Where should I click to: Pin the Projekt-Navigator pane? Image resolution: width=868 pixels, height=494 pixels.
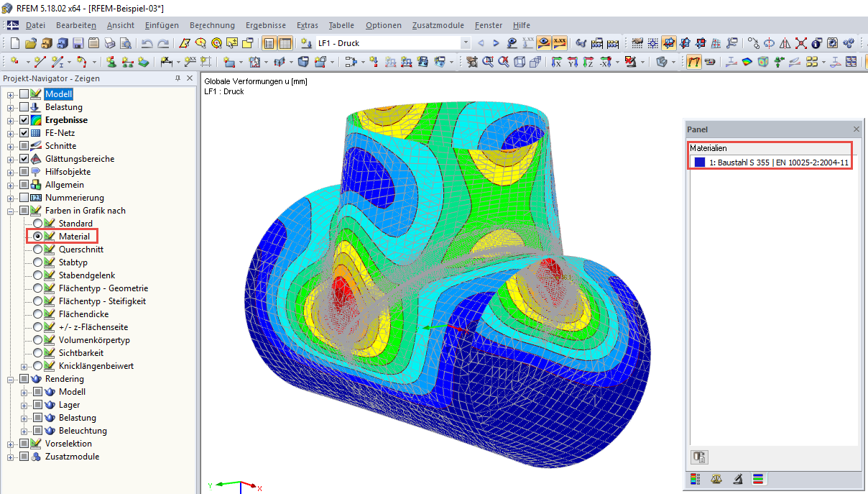[x=178, y=78]
